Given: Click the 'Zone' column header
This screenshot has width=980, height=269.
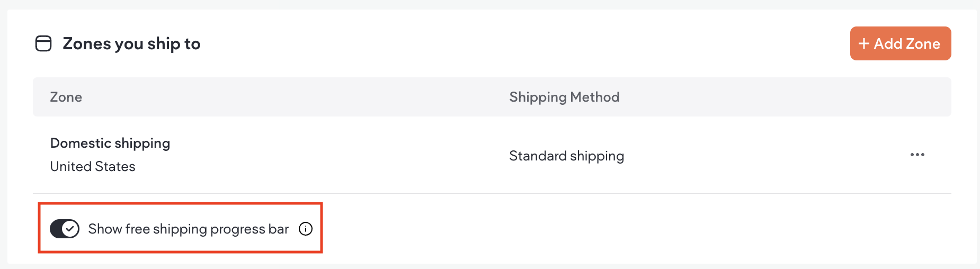Looking at the screenshot, I should point(66,97).
